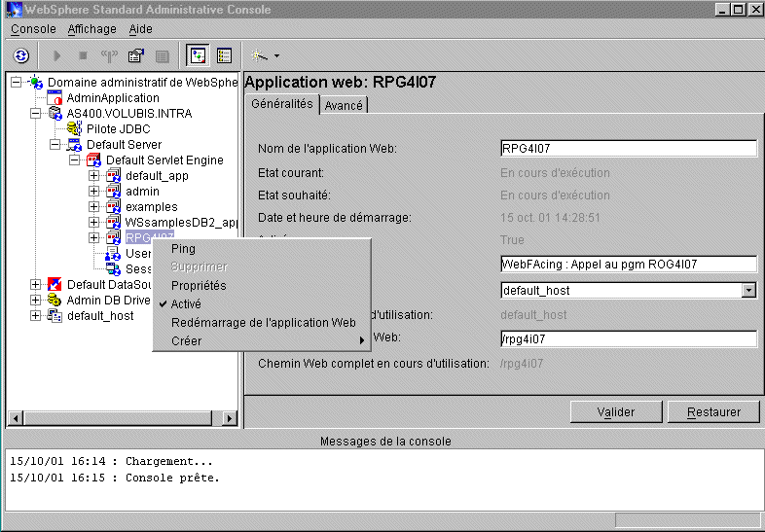Click the Default DataSource icon
Screen dimensions: 765x532
click(55, 284)
